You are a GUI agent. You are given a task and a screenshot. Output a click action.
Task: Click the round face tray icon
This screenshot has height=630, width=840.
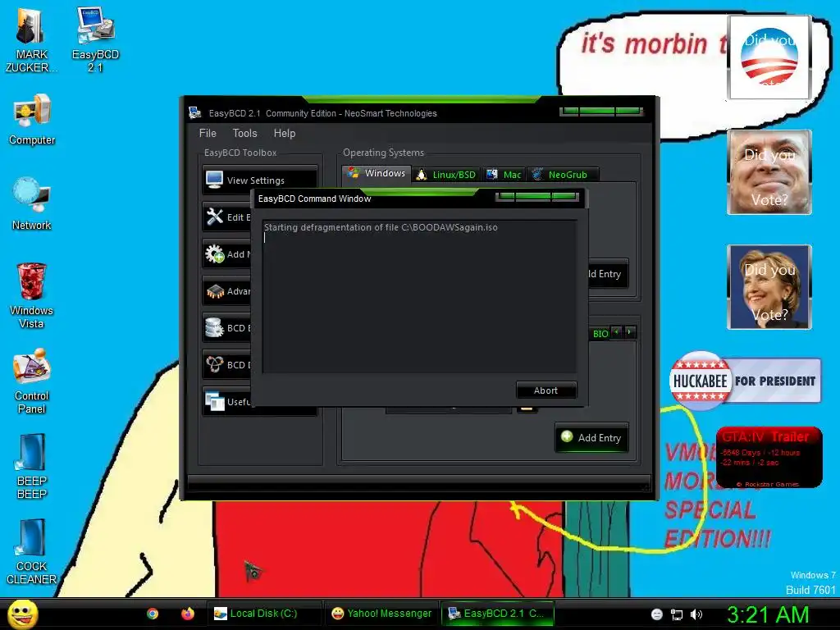(657, 614)
